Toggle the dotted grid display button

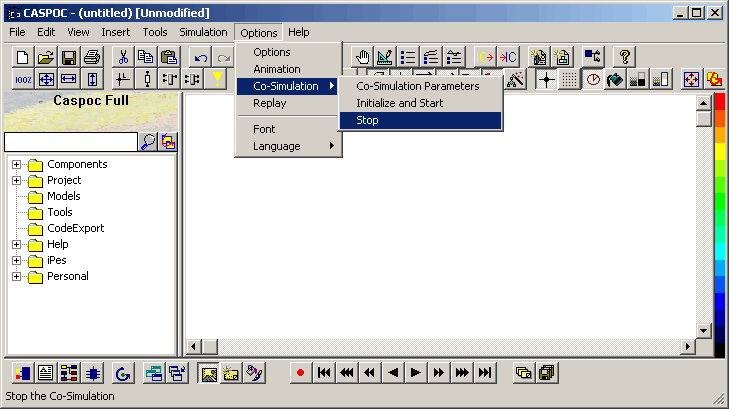tap(569, 79)
